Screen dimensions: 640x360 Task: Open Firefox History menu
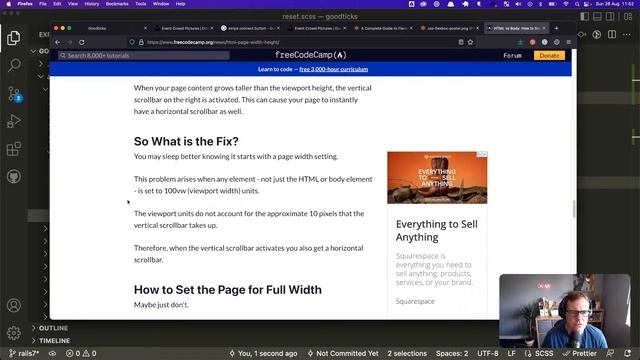[91, 4]
